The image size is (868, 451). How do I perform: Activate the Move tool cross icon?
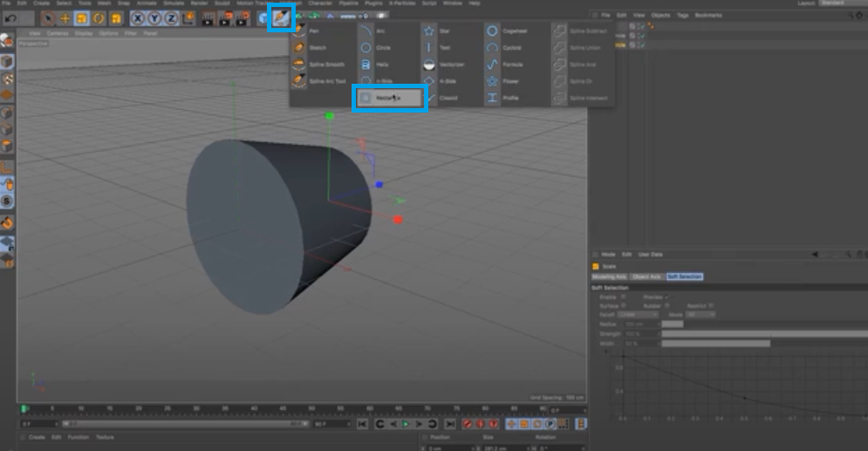[65, 19]
